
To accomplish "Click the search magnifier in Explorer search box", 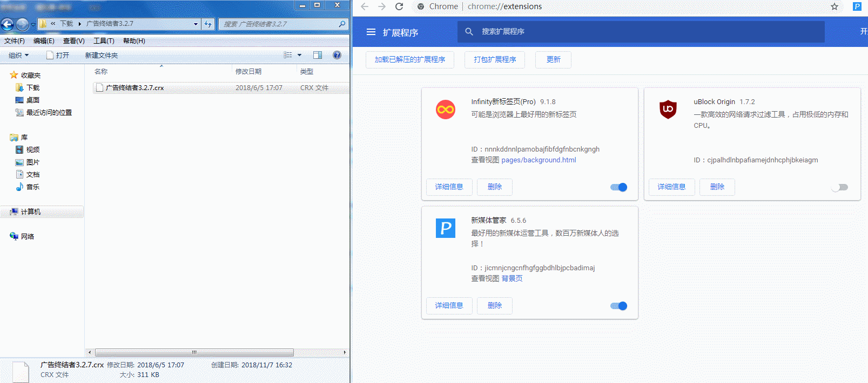I will click(342, 24).
